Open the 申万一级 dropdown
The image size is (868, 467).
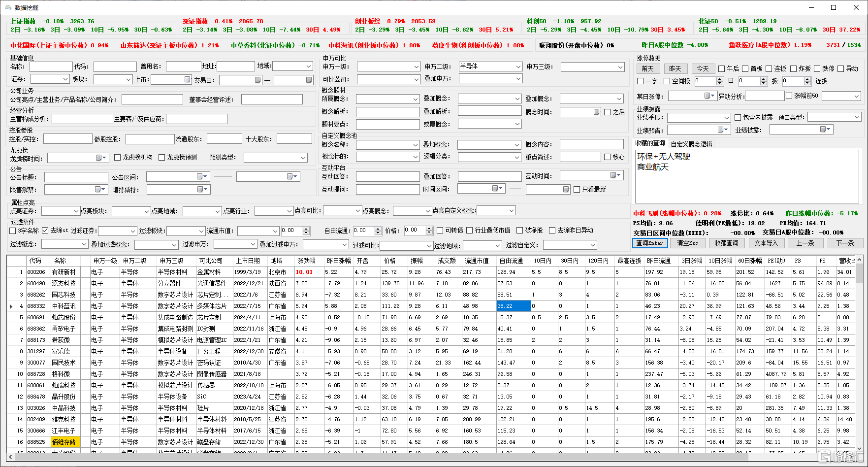pyautogui.click(x=416, y=67)
